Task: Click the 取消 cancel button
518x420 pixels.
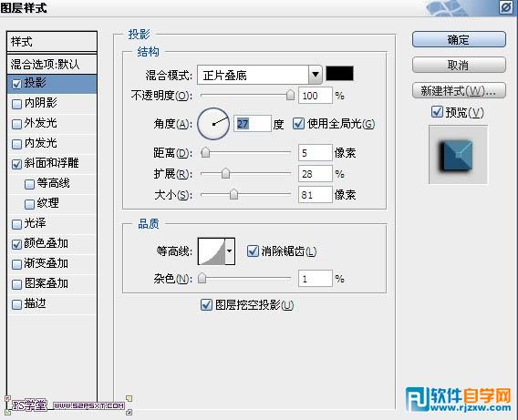Action: point(459,65)
